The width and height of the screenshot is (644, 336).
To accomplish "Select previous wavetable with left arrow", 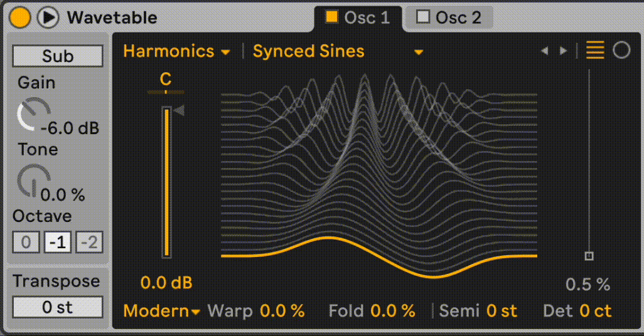I will [544, 51].
